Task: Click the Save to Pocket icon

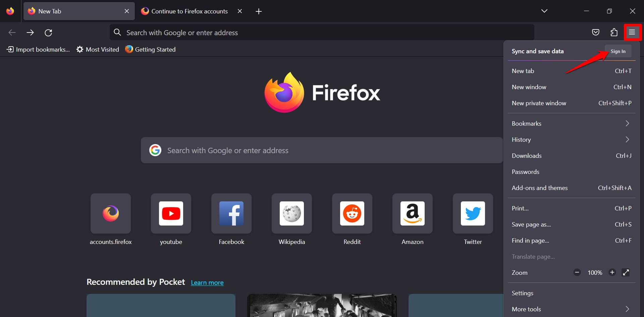Action: pos(596,32)
